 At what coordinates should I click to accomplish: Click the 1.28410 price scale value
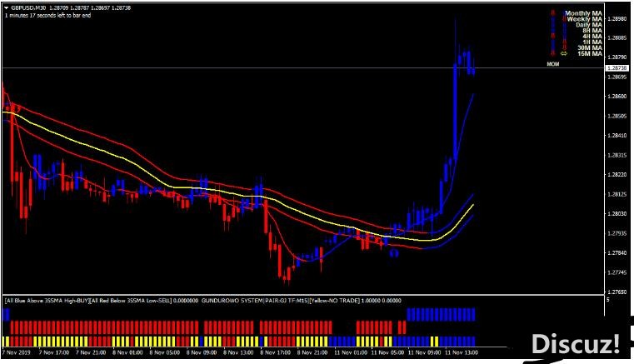click(x=617, y=136)
